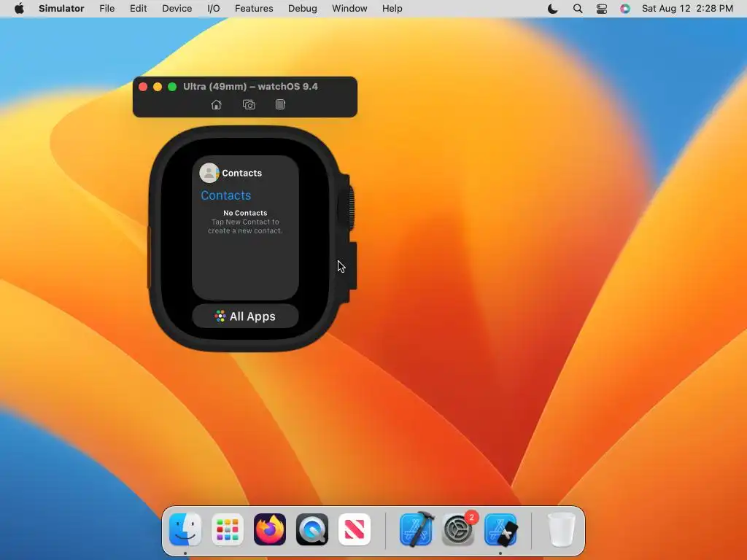Screen dimensions: 747x560
Task: Click the rotate device icon in the simulator toolbar
Action: (280, 104)
